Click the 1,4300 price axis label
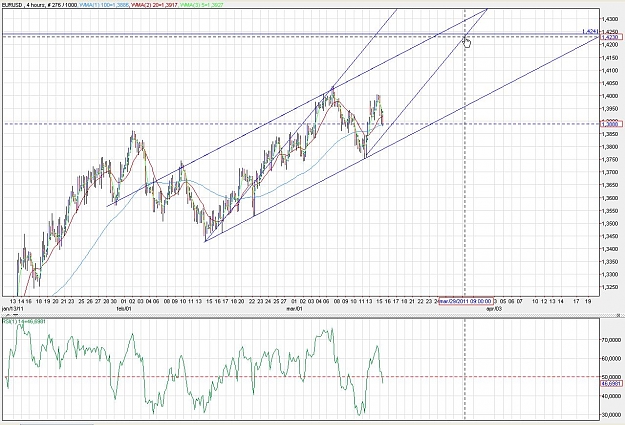The height and width of the screenshot is (425, 625). (610, 19)
